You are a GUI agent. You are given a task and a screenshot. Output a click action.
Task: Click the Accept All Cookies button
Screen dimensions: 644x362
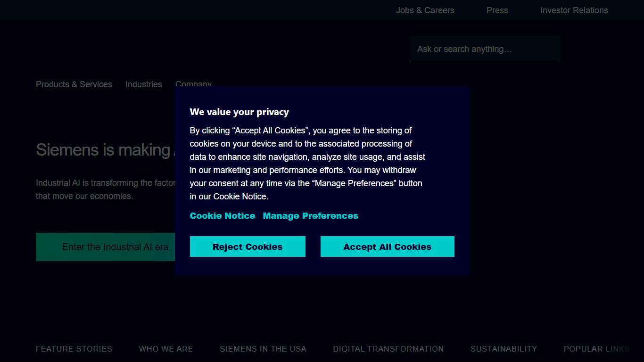[x=387, y=247]
